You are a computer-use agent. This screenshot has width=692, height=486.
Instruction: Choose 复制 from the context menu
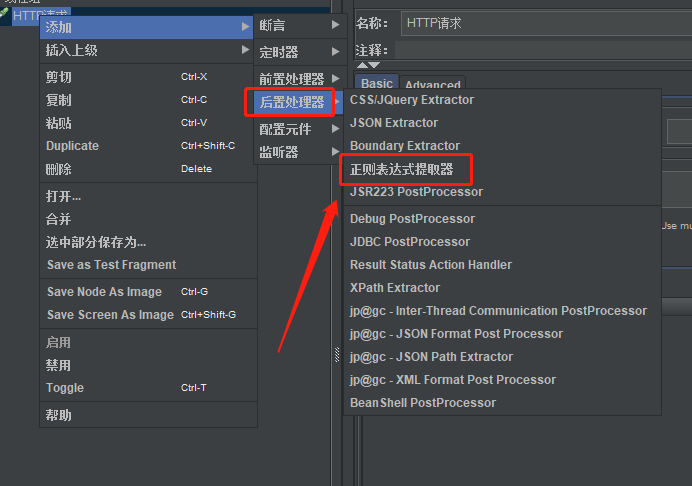148,100
